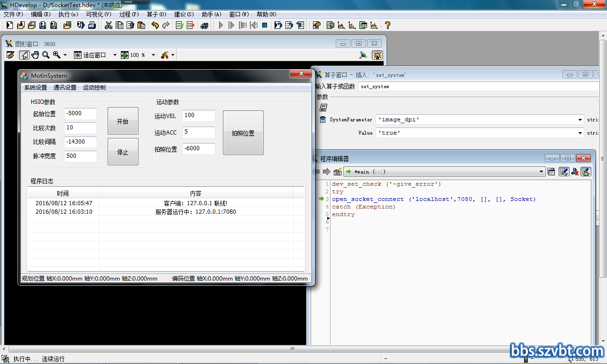Viewport: 607px width, 364px height.
Task: Click the 时间 column header in log table
Action: 63,193
